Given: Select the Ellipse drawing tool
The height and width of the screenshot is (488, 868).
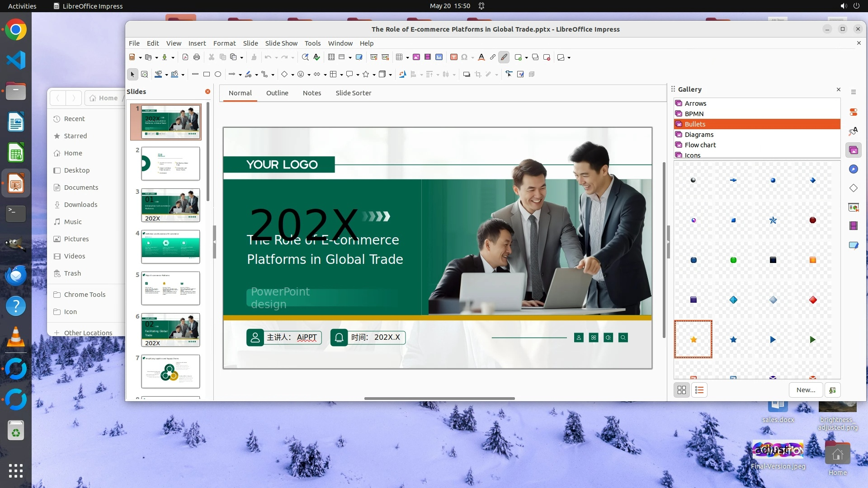Looking at the screenshot, I should coord(218,75).
